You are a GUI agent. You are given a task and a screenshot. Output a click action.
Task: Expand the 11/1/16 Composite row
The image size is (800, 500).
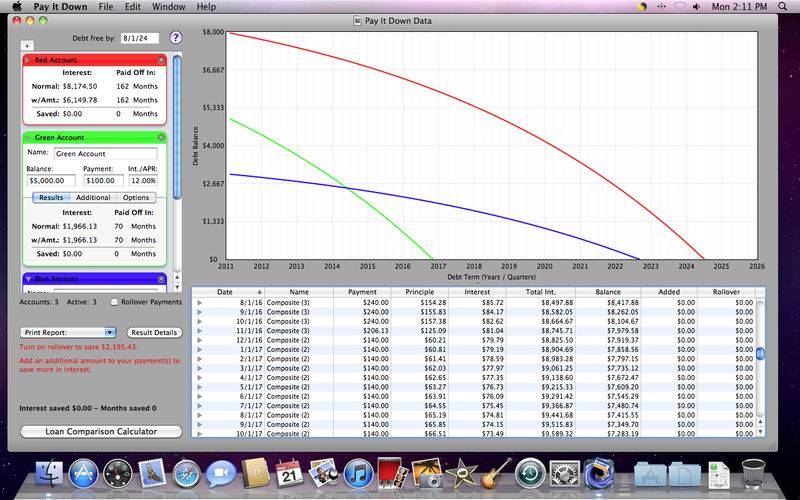(x=199, y=331)
